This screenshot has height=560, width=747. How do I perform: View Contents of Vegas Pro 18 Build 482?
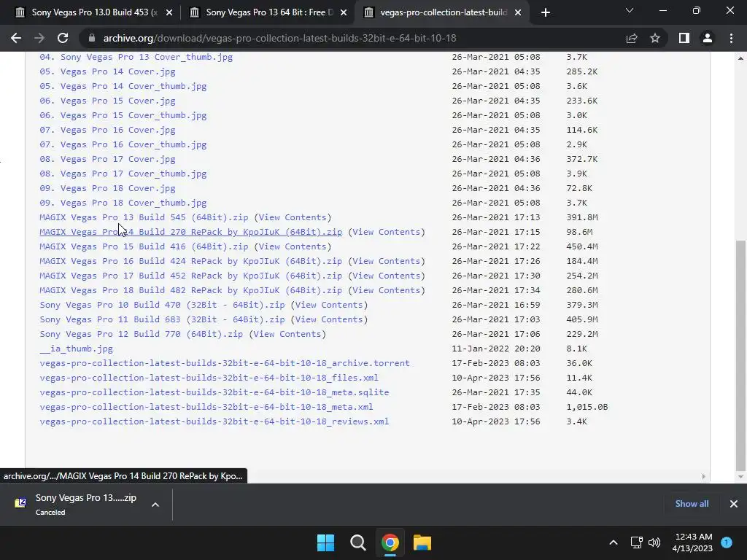click(x=387, y=290)
